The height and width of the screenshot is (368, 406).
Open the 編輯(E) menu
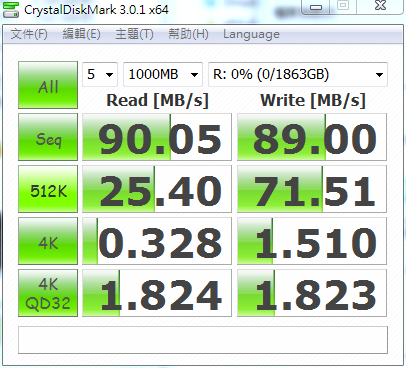[x=82, y=34]
